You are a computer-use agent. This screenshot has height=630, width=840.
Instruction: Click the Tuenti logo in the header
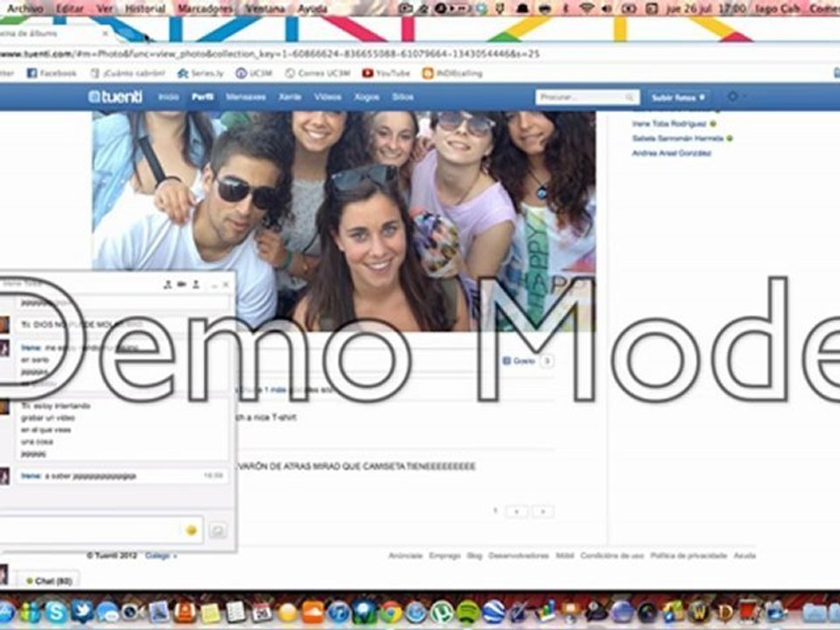tap(115, 97)
